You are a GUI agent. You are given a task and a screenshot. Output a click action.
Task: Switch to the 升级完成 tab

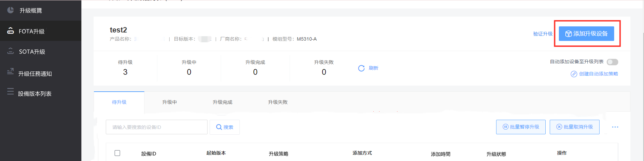(222, 102)
